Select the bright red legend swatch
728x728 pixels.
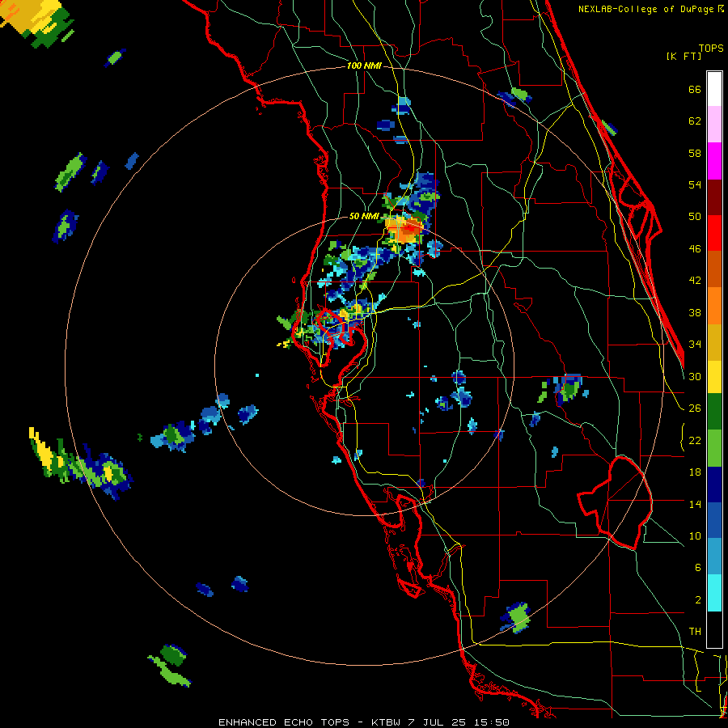(714, 233)
